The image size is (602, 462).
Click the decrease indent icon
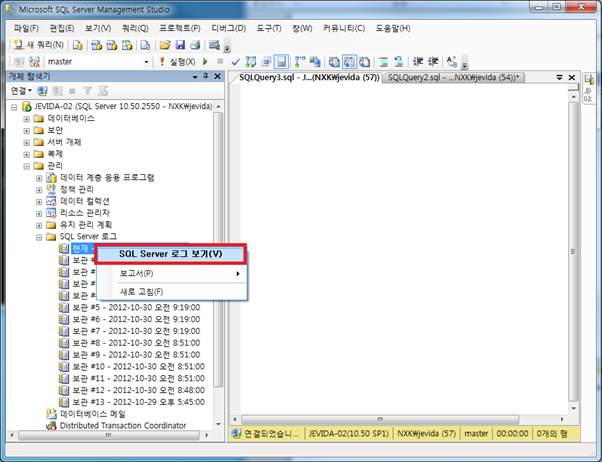tap(418, 61)
